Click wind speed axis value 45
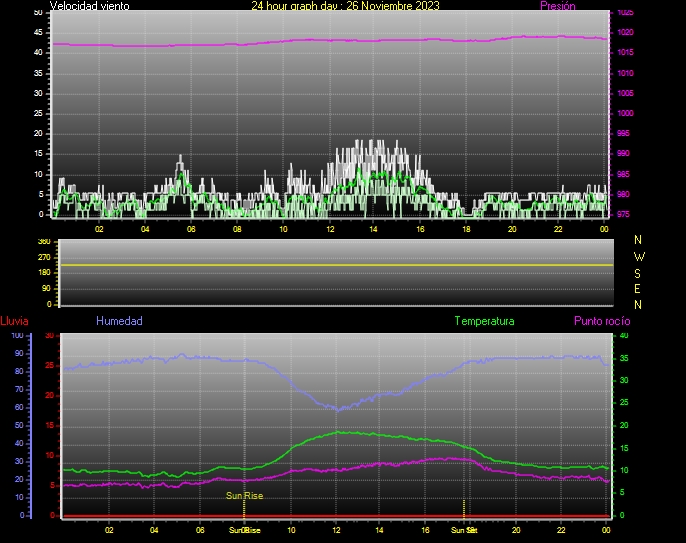The image size is (686, 543). point(38,32)
